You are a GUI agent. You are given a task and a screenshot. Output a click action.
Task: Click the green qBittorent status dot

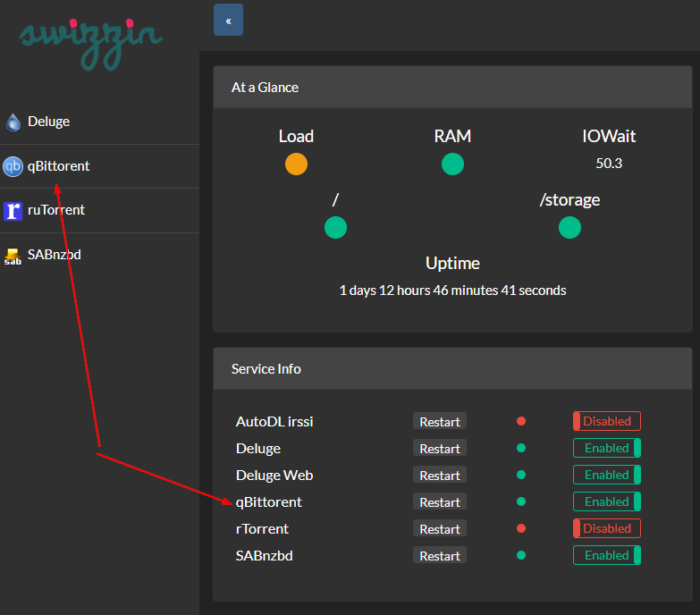point(521,501)
